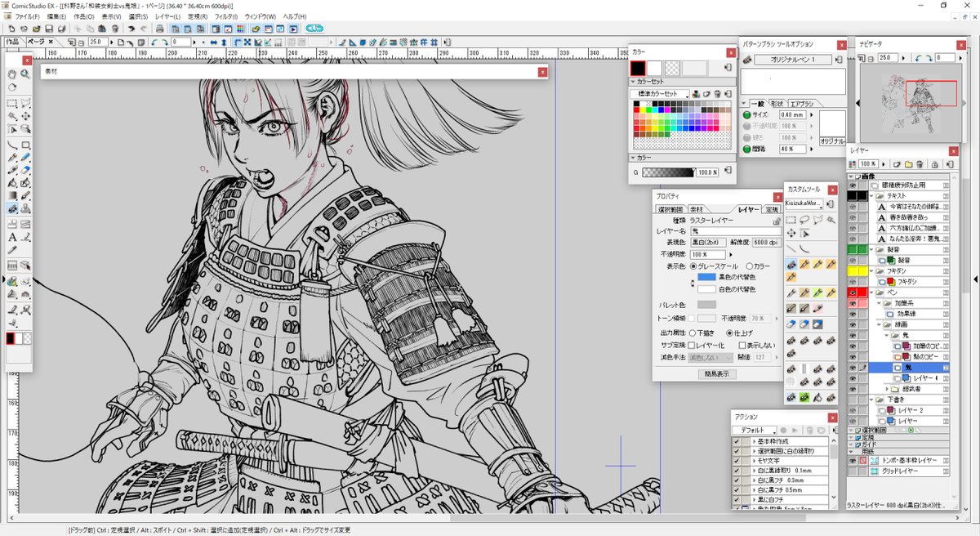
Task: Select the Magic Wand tool
Action: [x=11, y=116]
